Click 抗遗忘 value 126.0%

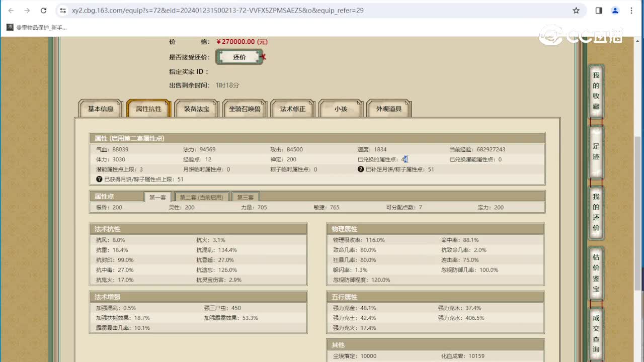[227, 270]
